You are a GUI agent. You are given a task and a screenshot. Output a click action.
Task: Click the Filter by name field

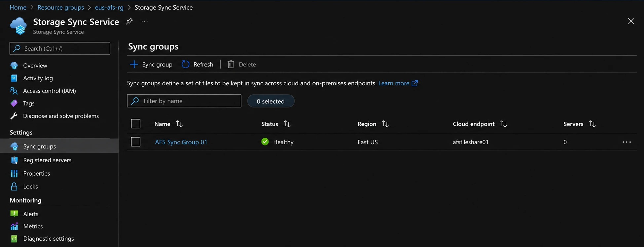[x=184, y=101]
